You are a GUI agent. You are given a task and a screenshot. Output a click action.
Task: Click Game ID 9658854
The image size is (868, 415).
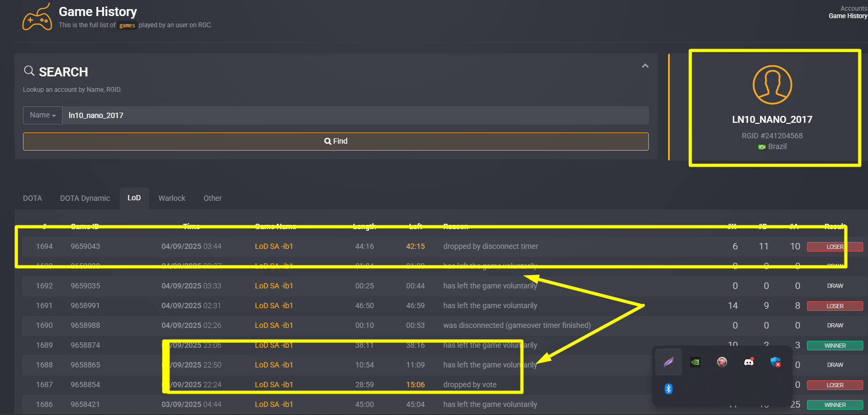click(86, 385)
